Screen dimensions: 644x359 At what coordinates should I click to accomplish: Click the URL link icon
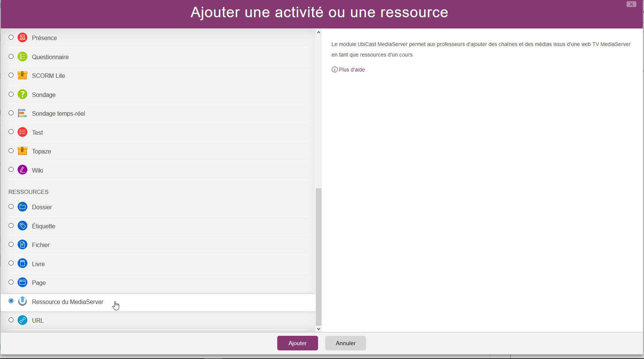pos(22,320)
